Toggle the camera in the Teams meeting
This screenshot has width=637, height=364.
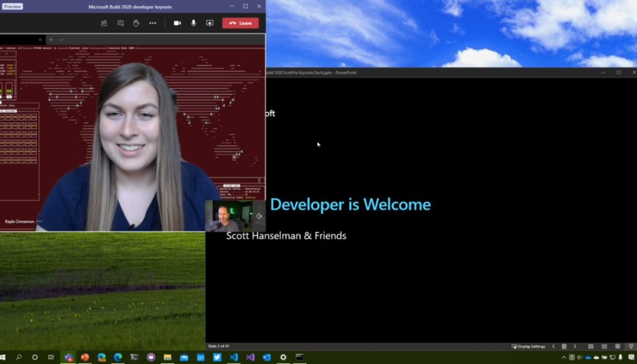pyautogui.click(x=177, y=23)
